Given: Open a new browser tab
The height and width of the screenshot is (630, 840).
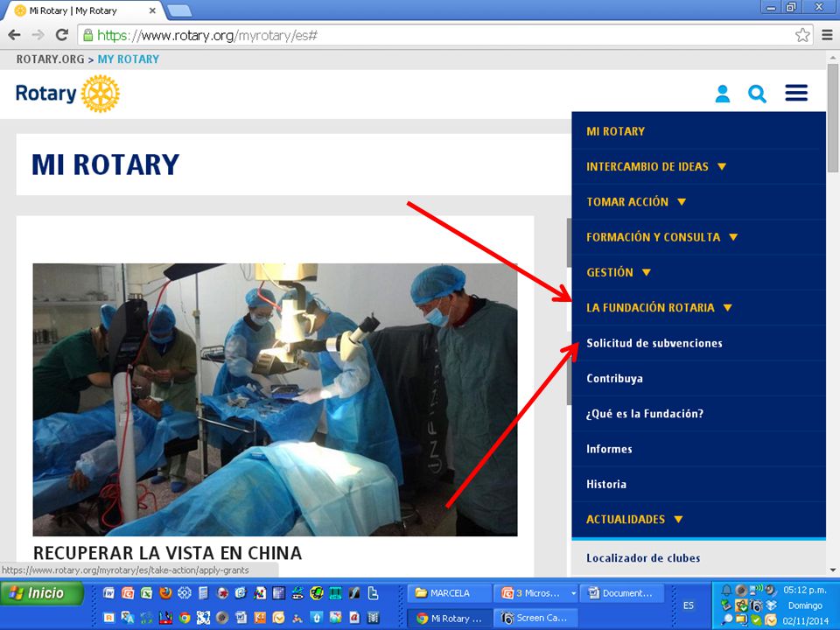Looking at the screenshot, I should coord(179,10).
